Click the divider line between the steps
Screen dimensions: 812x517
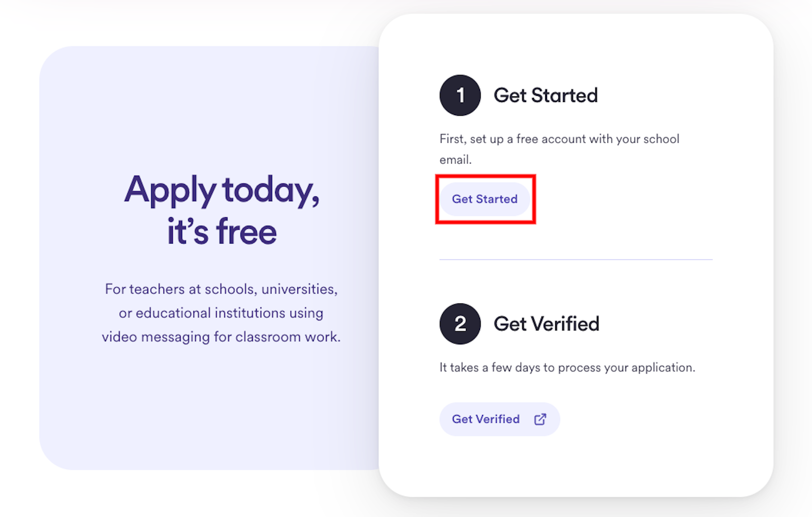coord(576,259)
